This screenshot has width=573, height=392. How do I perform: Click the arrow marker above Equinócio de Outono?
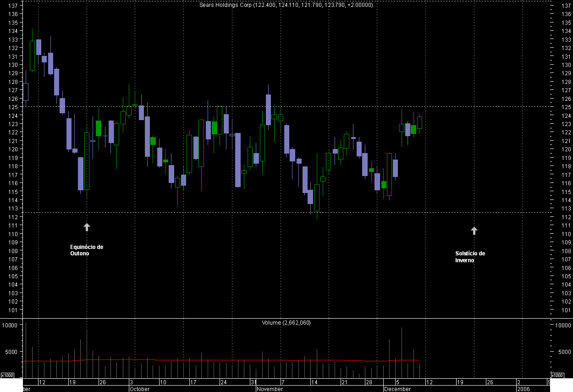87,227
